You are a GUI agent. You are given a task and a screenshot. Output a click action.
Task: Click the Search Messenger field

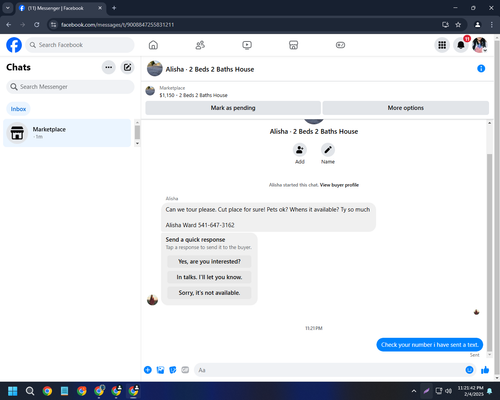coord(70,87)
